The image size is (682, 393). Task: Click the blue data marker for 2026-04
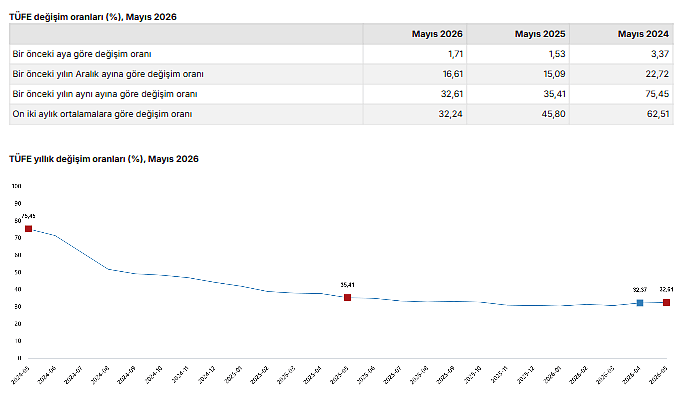(640, 303)
